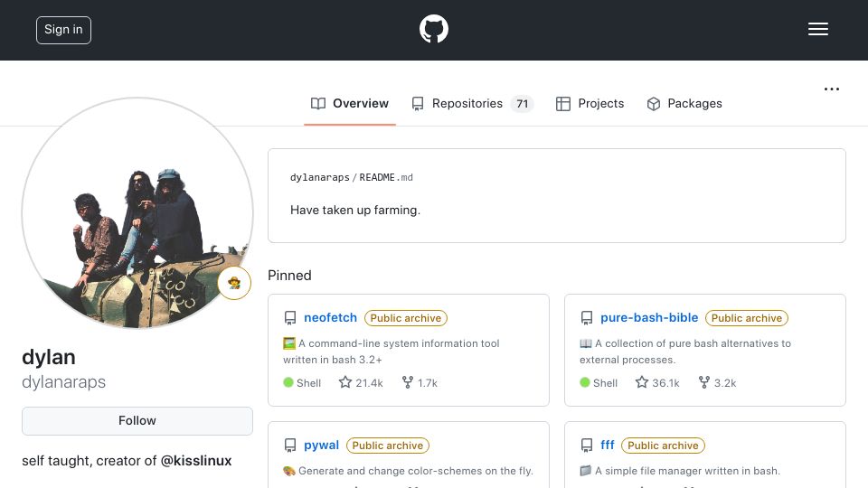Click the folder emoji in fff description
Screen dimensions: 868x488
[x=586, y=471]
